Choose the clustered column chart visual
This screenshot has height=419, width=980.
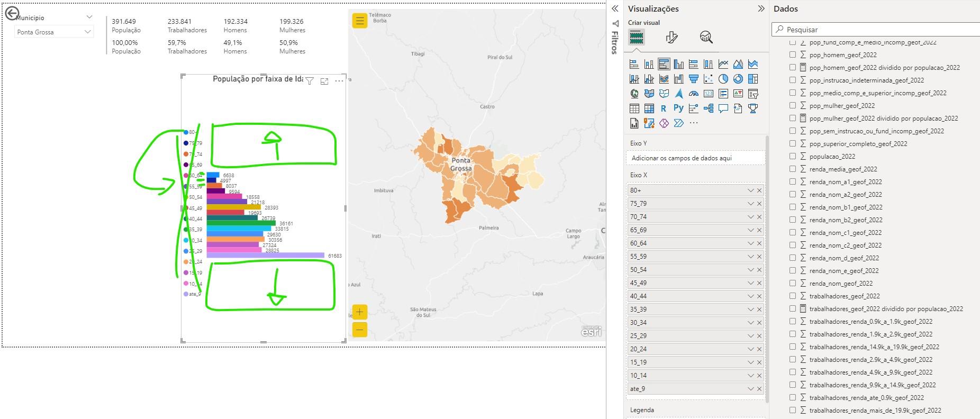coord(679,64)
